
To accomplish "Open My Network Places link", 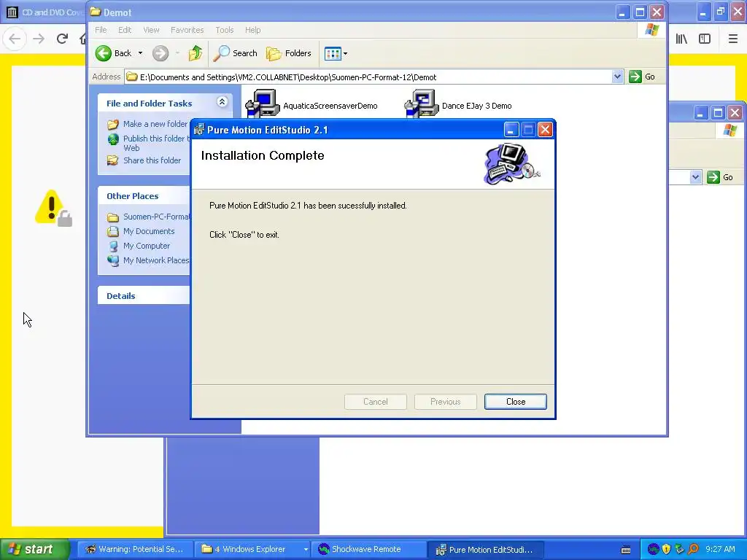I will tap(156, 260).
